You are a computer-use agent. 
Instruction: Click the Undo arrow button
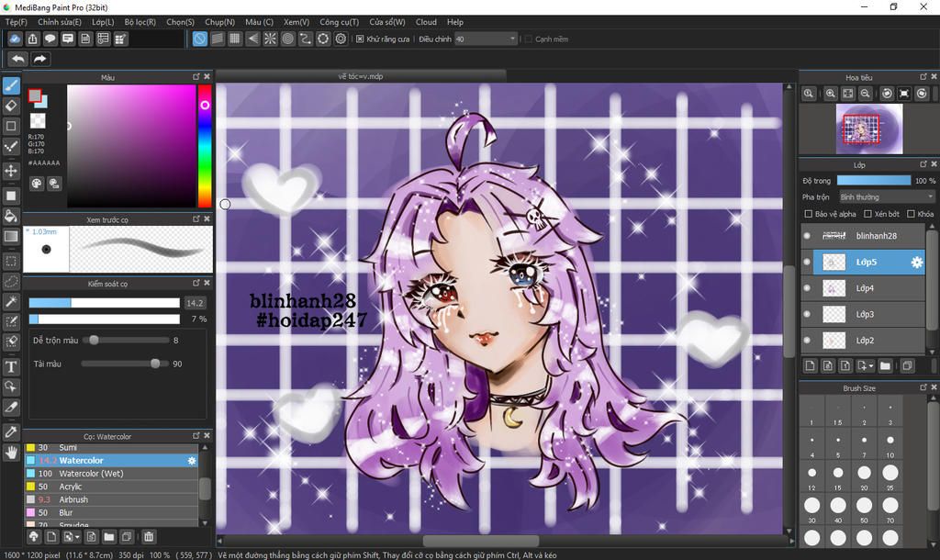18,59
